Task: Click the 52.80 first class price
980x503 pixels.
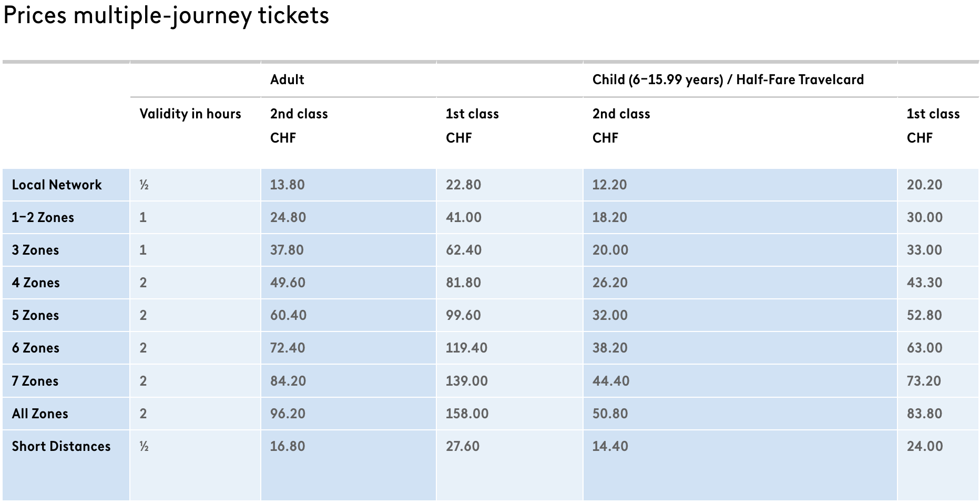Action: (x=924, y=315)
